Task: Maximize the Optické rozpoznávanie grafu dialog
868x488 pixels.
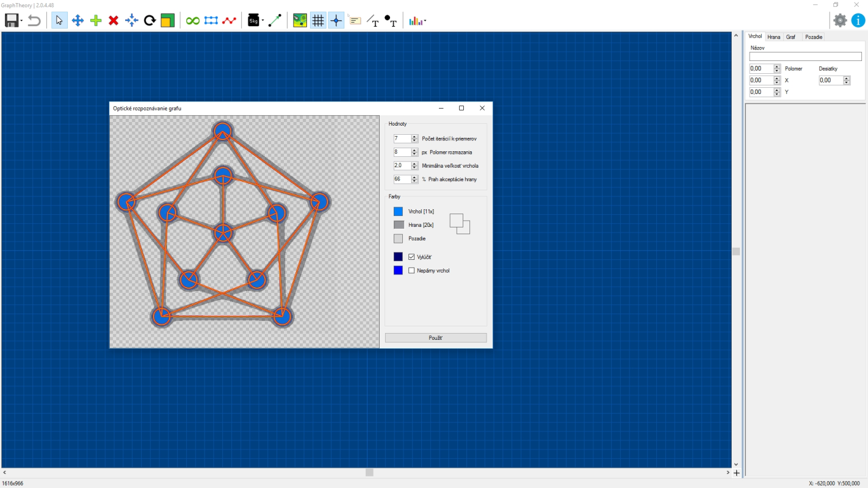Action: [461, 108]
